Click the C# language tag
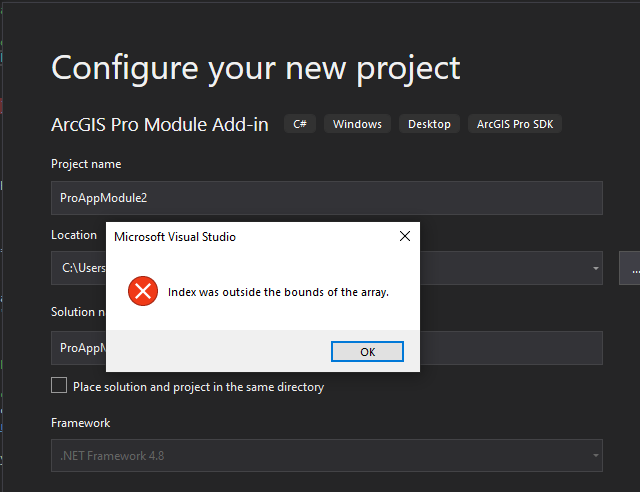 (300, 124)
